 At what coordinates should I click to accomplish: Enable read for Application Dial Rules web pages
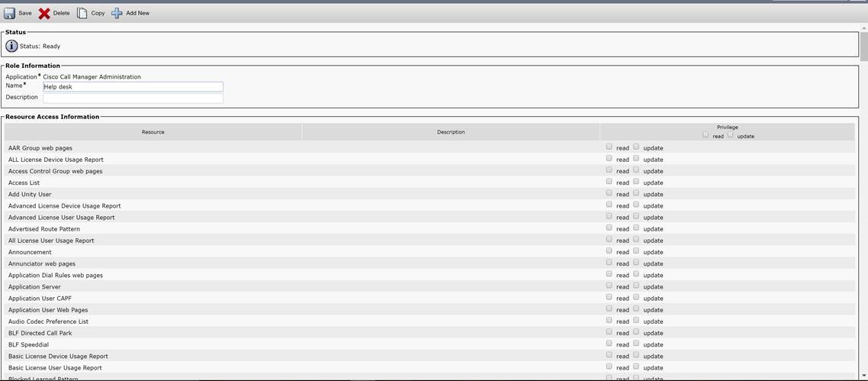coord(609,274)
